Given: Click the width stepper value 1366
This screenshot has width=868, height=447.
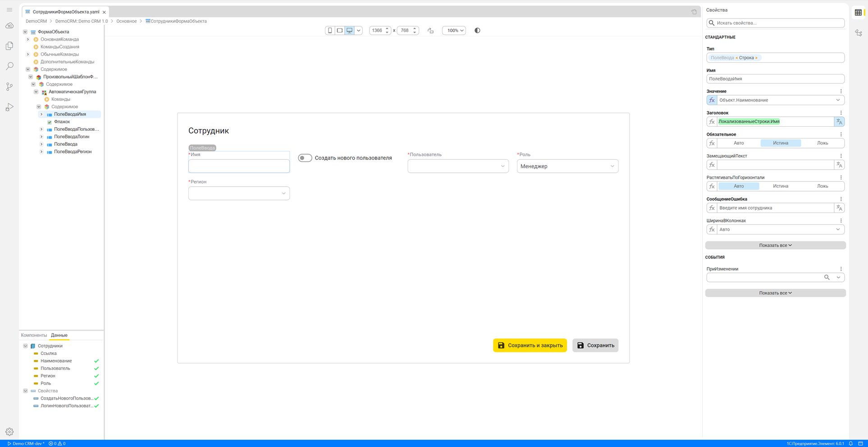Looking at the screenshot, I should point(377,31).
